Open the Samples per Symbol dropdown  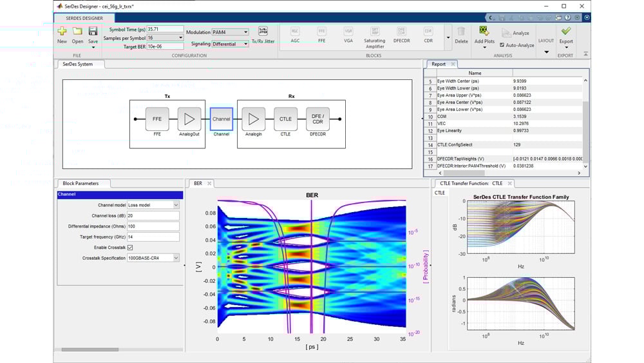pyautogui.click(x=180, y=38)
